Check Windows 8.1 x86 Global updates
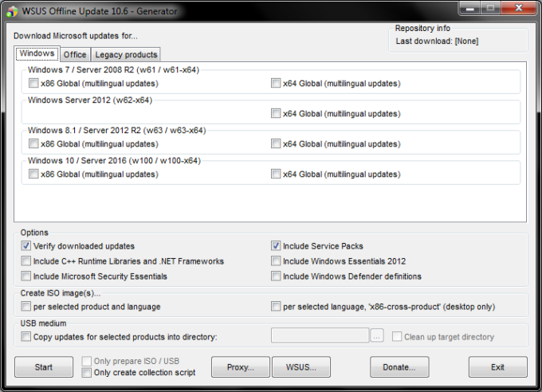The width and height of the screenshot is (542, 392). tap(33, 143)
